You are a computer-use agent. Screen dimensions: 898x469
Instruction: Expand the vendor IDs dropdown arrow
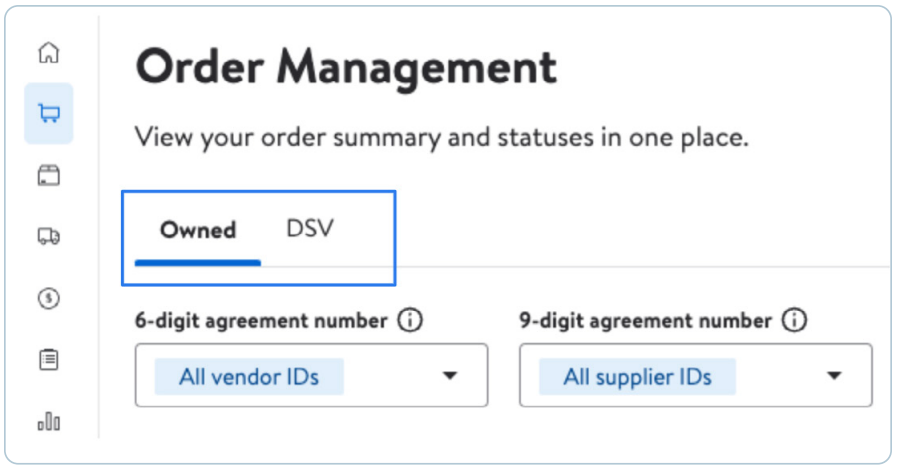450,376
